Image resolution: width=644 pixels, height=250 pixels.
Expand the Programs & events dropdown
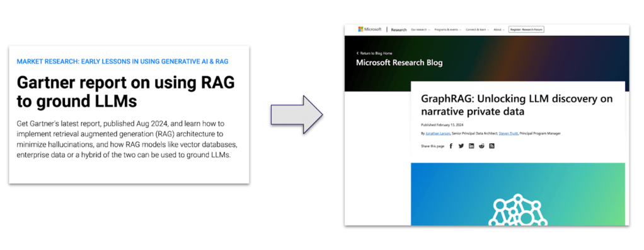[447, 30]
